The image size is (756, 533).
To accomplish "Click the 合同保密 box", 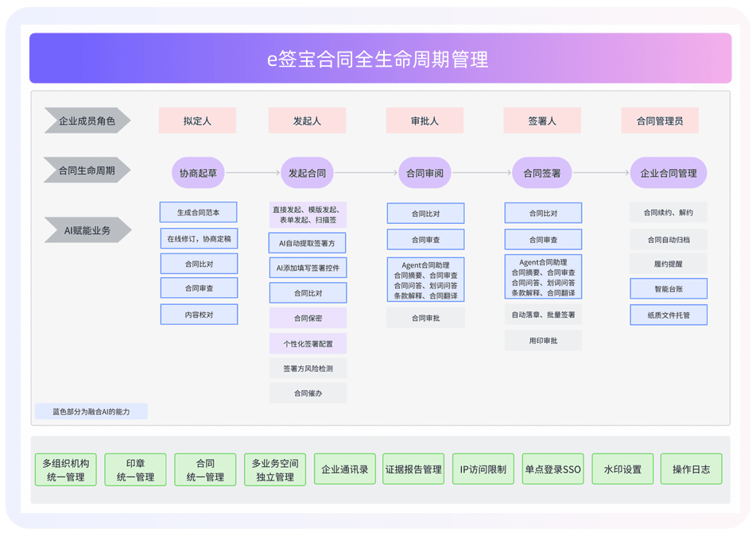I will (308, 318).
